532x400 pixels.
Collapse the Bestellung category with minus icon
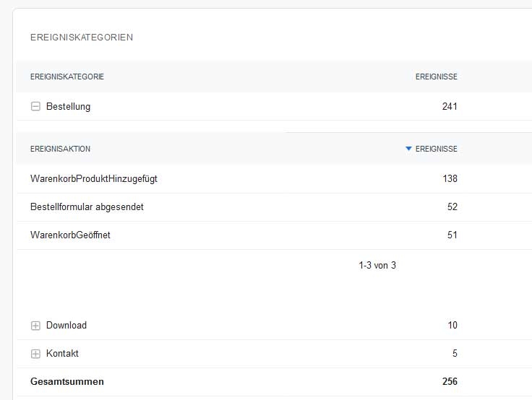coord(35,107)
